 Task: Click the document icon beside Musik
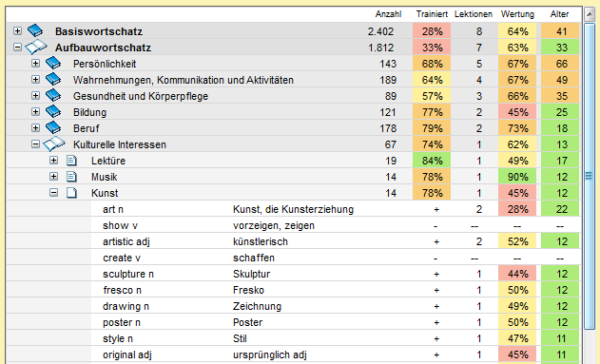click(x=71, y=177)
